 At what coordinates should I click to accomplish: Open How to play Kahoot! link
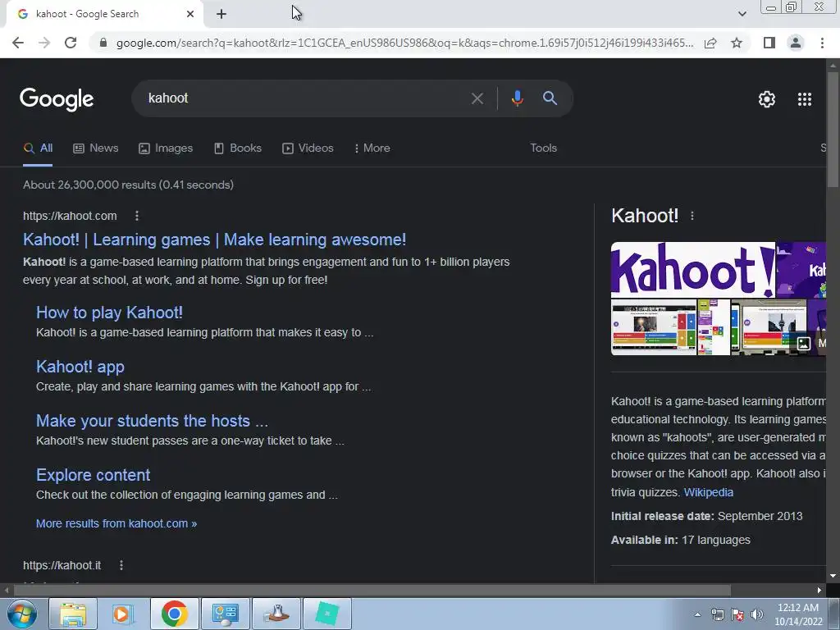click(109, 313)
